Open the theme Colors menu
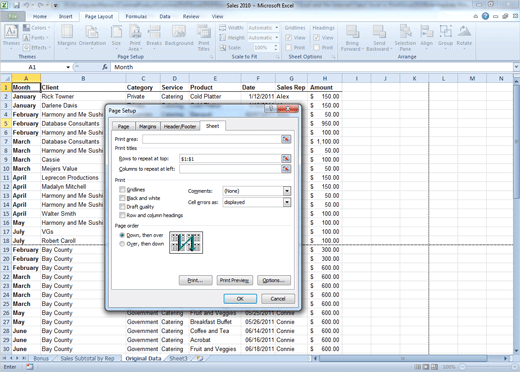The width and height of the screenshot is (520, 372). (37, 28)
